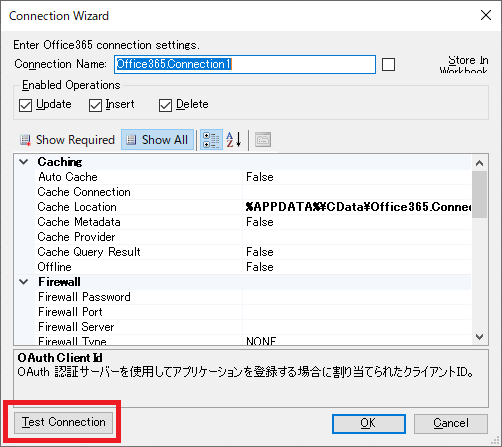
Task: Close the Connection Wizard window
Action: [x=486, y=15]
